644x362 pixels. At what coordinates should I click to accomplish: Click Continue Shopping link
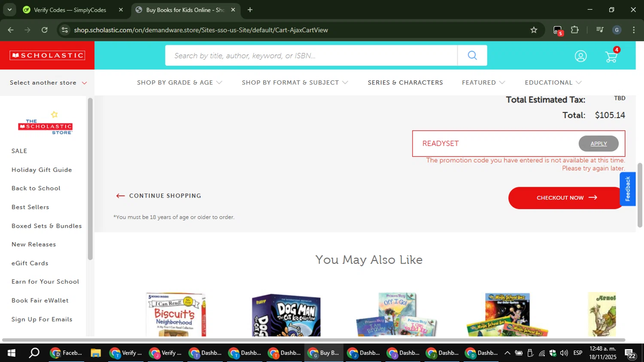[x=158, y=196]
